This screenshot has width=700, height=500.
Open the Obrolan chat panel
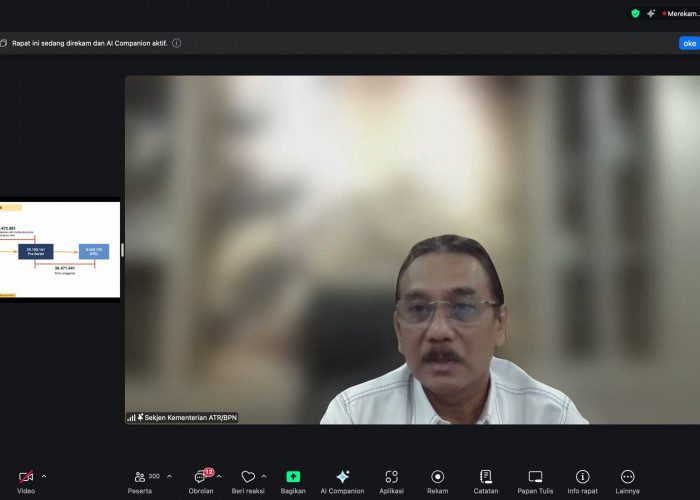pos(202,477)
